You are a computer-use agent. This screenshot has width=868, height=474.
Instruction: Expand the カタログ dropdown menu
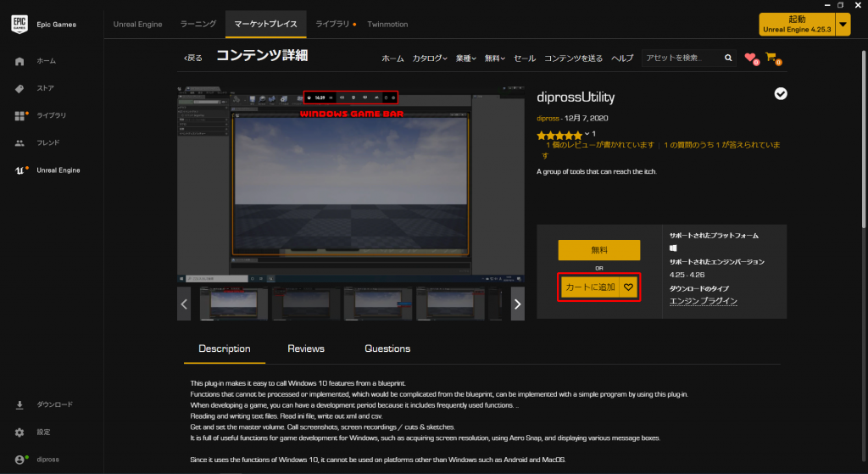(430, 59)
